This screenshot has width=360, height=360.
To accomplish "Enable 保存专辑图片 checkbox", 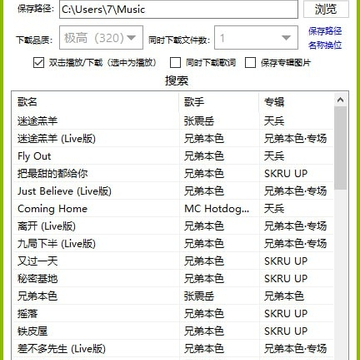I will point(250,63).
